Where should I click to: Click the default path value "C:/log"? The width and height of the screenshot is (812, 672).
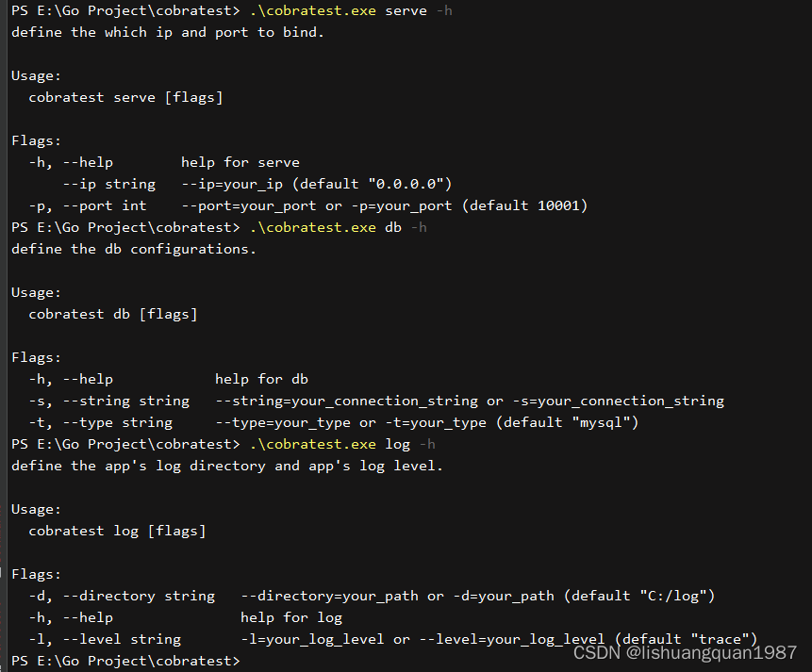tap(677, 596)
